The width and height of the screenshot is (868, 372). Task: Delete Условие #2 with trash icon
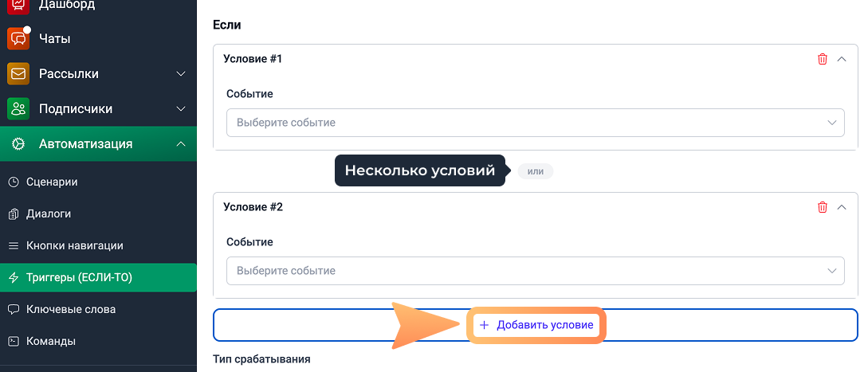coord(823,207)
